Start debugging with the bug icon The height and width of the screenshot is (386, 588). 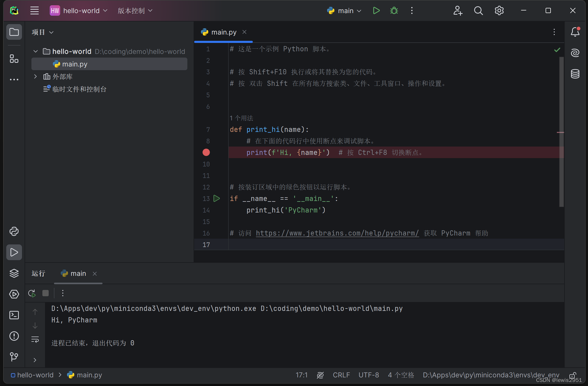click(x=394, y=11)
